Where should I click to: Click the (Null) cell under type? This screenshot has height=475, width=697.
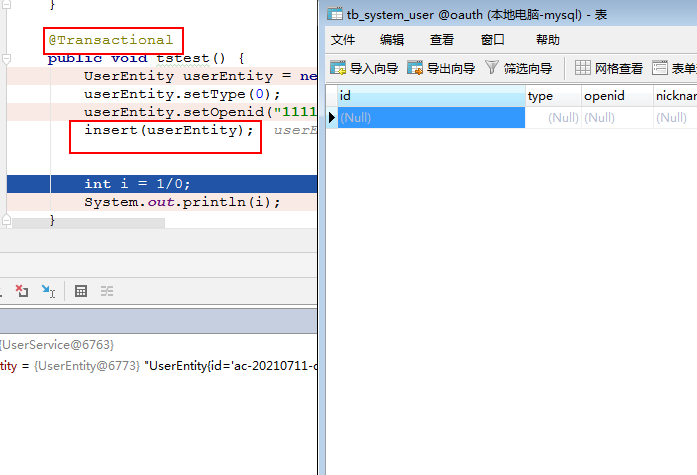pyautogui.click(x=553, y=118)
